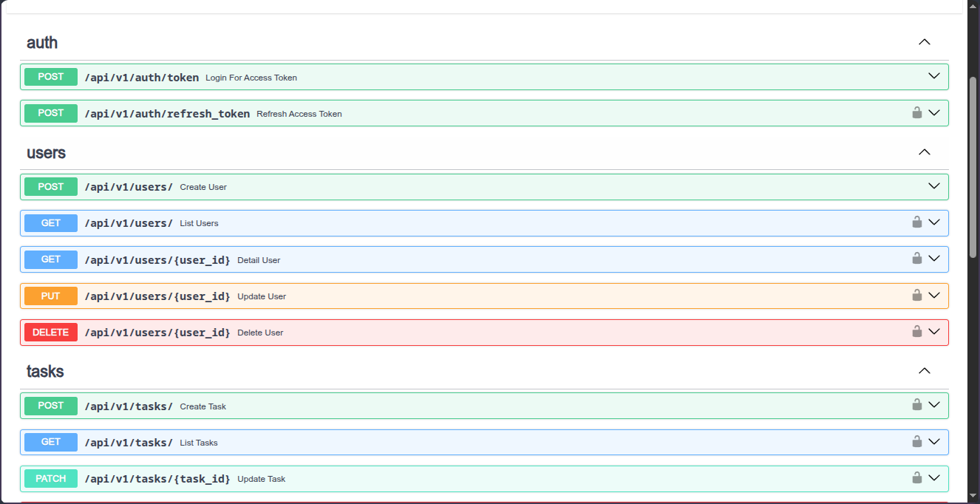
Task: Click the lock icon on Delete User row
Action: (x=916, y=332)
